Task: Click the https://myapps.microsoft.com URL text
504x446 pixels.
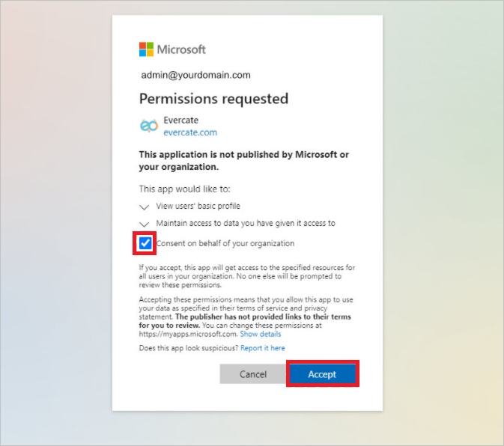Action: (189, 334)
